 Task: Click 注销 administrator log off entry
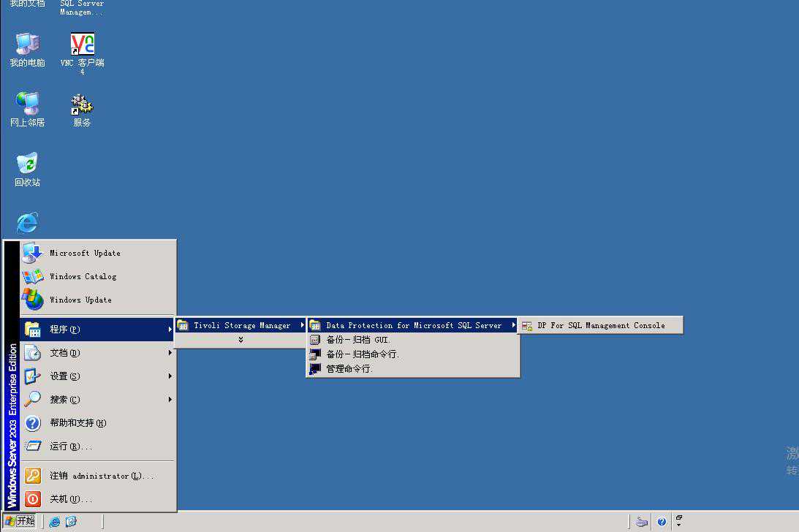click(x=101, y=476)
